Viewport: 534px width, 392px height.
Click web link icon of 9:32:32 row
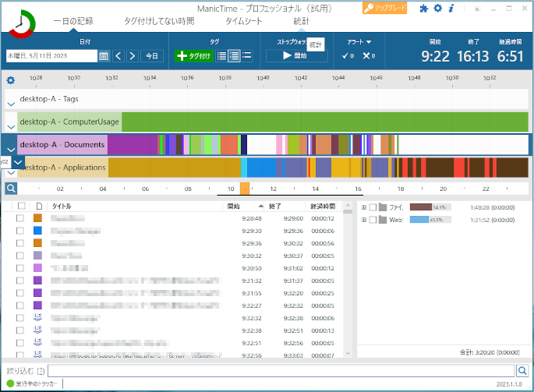(37, 318)
